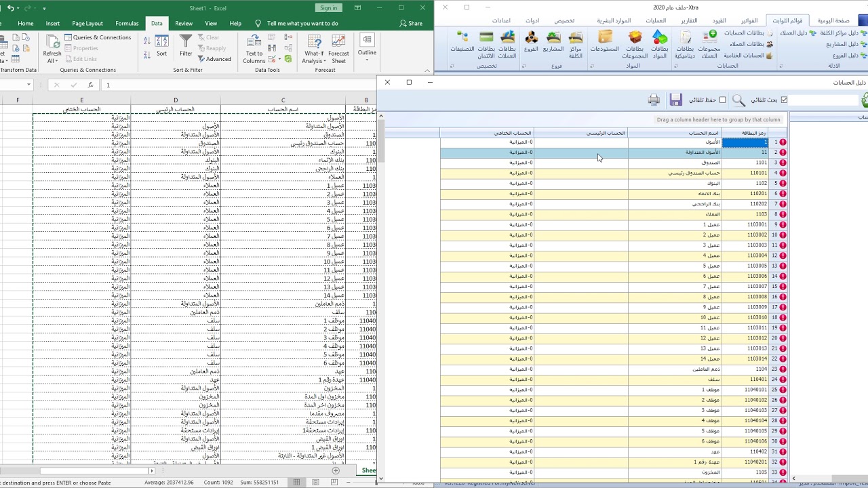Click Excel horizontal scrollbar right arrow
The width and height of the screenshot is (868, 488).
click(152, 470)
